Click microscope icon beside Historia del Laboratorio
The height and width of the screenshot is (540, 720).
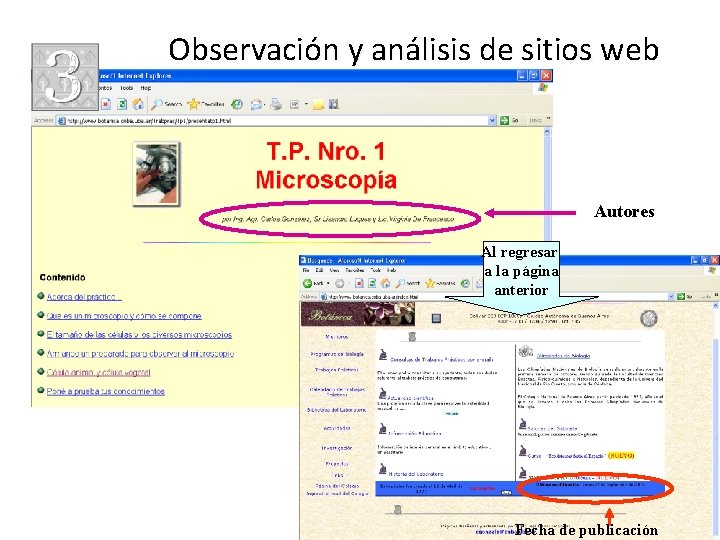coord(382,469)
